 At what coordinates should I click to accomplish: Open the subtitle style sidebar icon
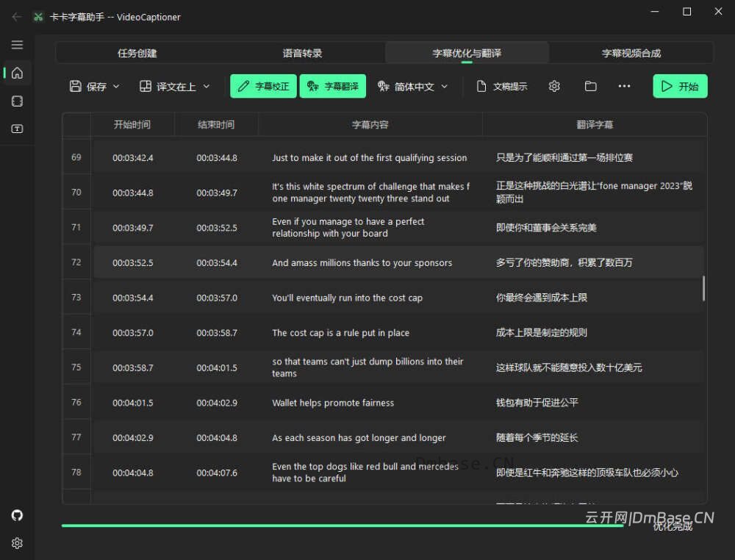[18, 129]
